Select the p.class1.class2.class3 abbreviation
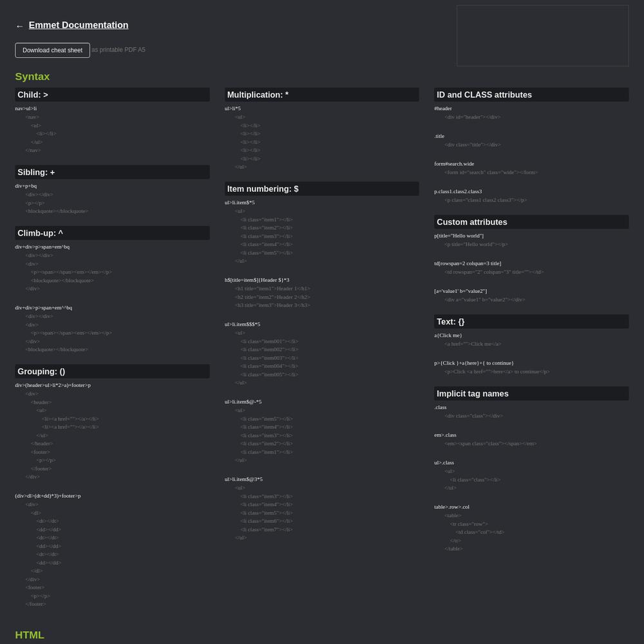Viewport: 644px width, 644px height. (x=458, y=191)
